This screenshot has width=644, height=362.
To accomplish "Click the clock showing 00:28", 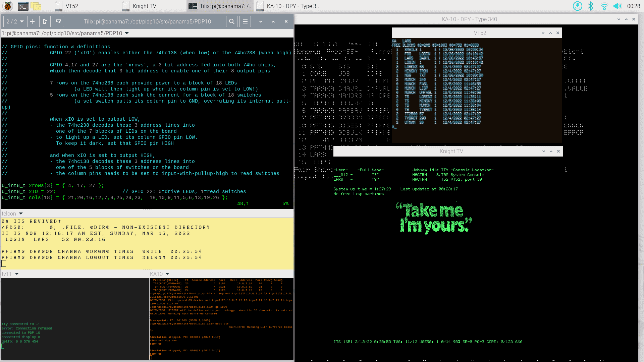I will tap(634, 6).
